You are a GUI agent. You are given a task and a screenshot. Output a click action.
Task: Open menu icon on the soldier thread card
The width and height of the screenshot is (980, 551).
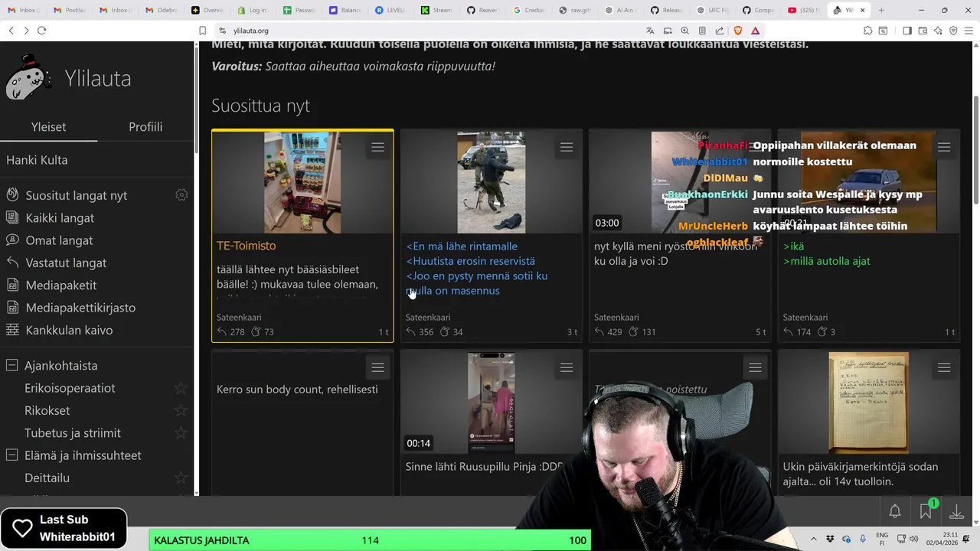click(567, 148)
